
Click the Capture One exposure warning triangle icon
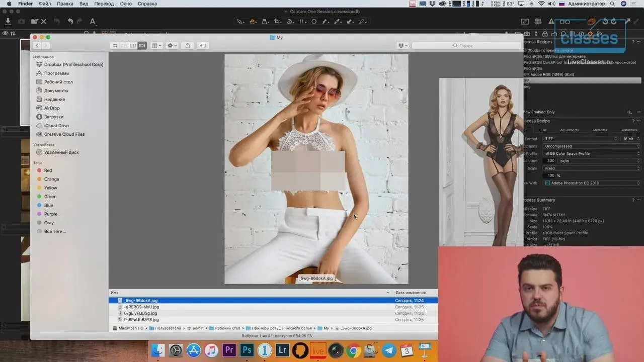tap(551, 22)
